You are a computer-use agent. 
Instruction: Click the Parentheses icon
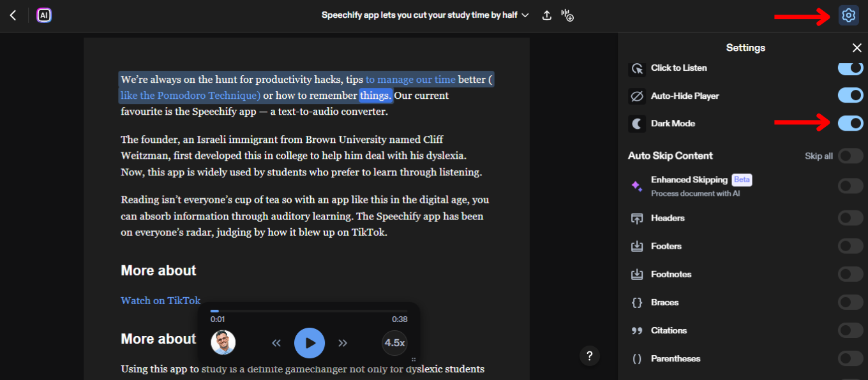(x=636, y=358)
